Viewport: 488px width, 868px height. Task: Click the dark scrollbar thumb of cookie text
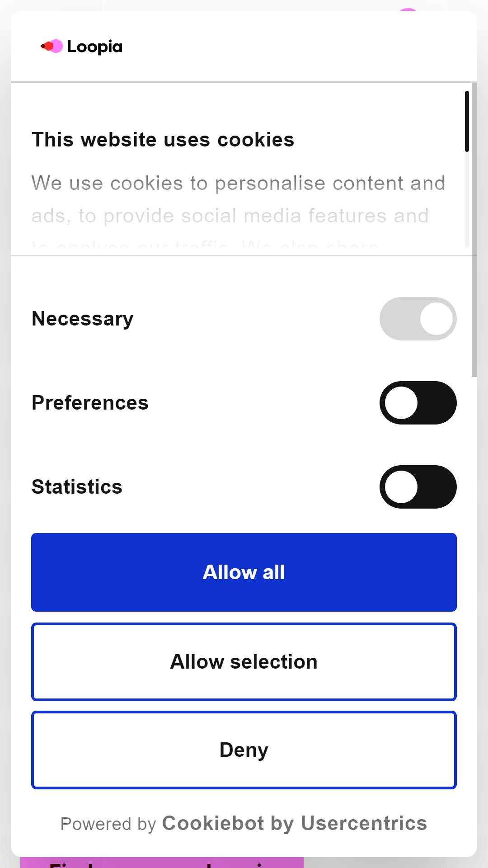click(467, 121)
